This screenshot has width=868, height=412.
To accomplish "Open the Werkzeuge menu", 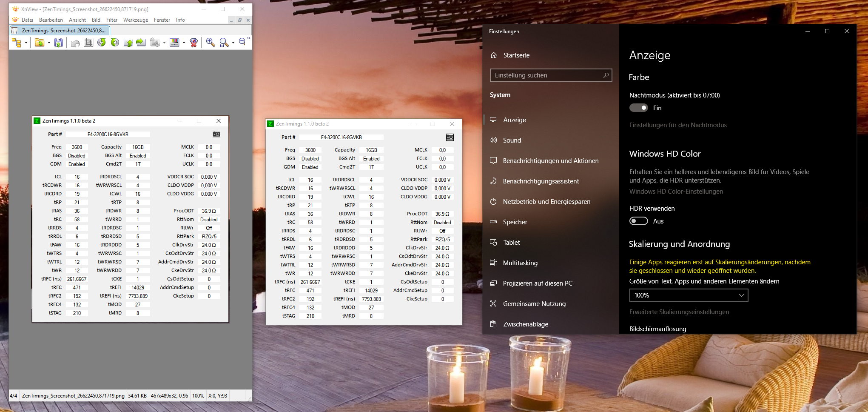I will click(x=136, y=20).
